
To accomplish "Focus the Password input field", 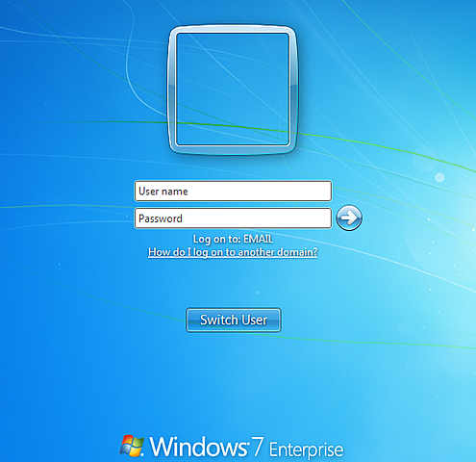I will [x=233, y=218].
